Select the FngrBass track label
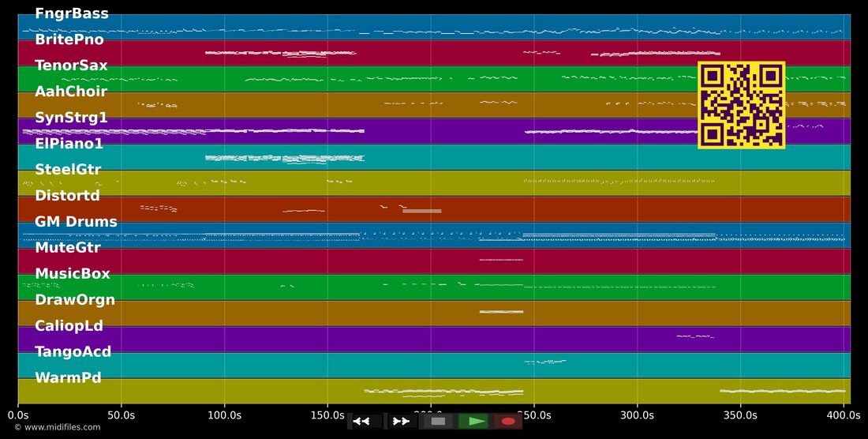 coord(72,14)
